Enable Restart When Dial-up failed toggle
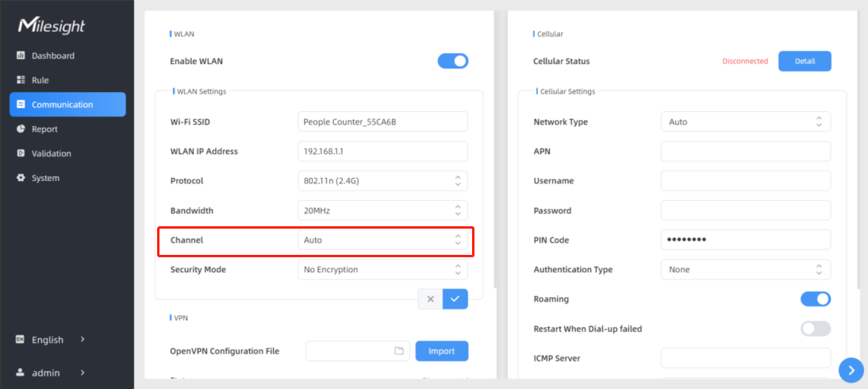 pos(815,329)
